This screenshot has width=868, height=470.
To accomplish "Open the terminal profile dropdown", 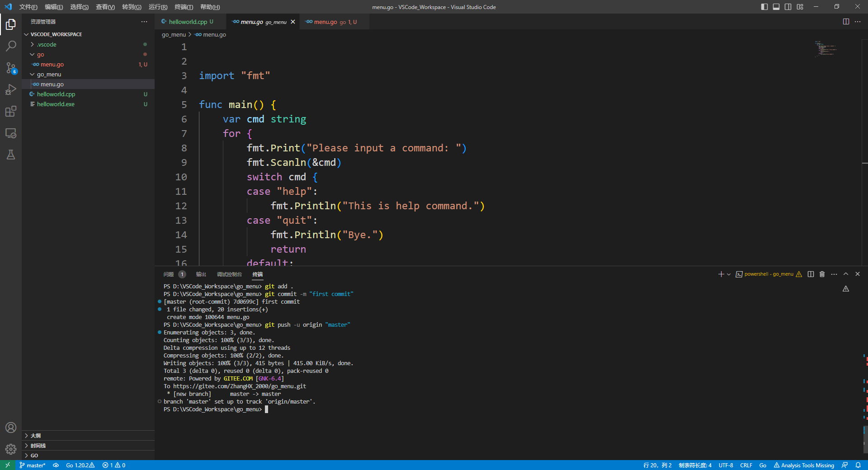I will (x=728, y=274).
